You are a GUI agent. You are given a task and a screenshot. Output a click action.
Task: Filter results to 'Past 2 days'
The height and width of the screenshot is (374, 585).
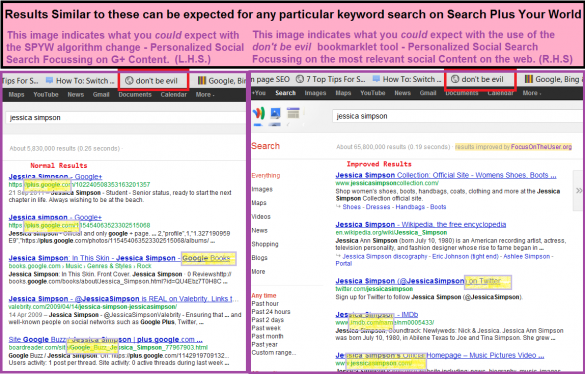(268, 320)
